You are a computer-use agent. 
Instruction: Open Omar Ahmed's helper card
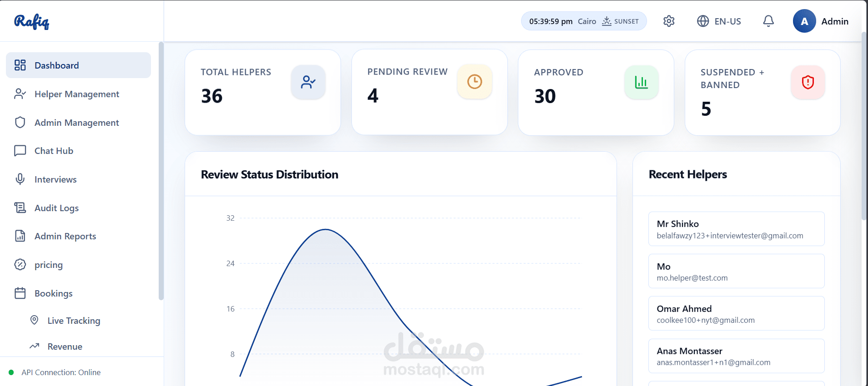[736, 313]
